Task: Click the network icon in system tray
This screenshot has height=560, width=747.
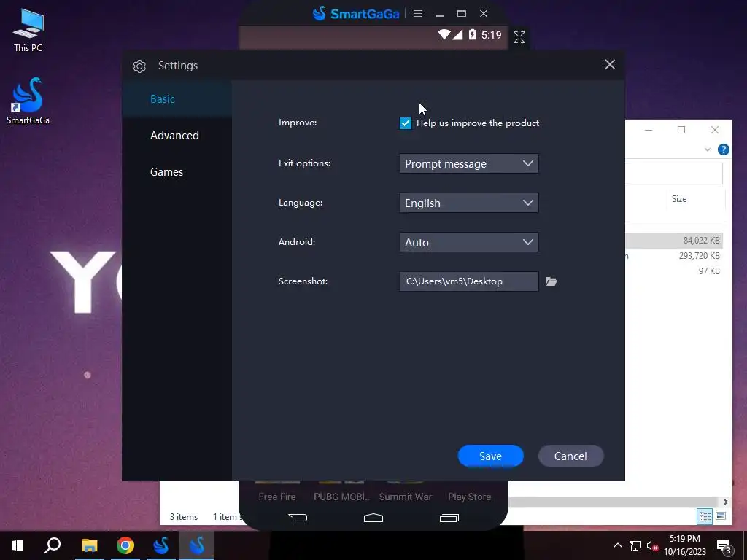Action: tap(635, 545)
